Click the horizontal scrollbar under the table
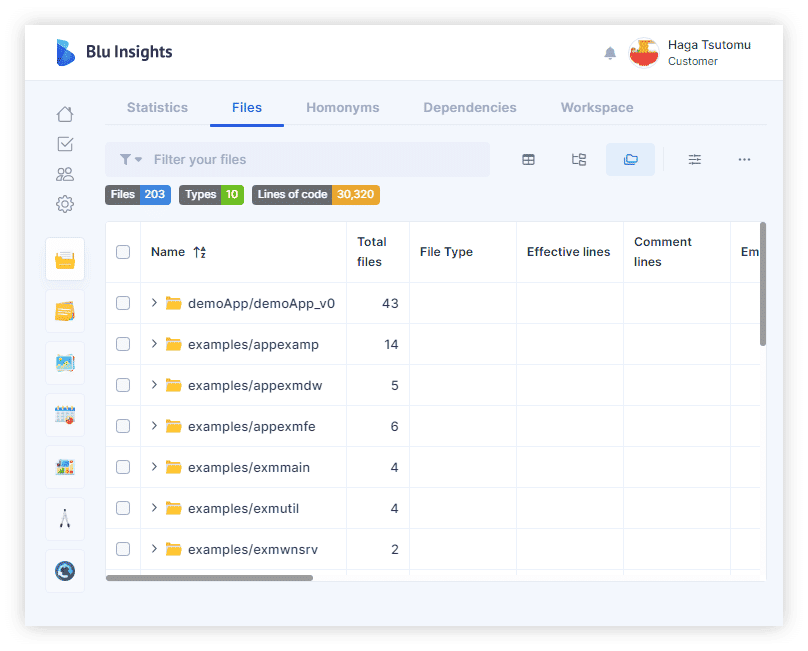The height and width of the screenshot is (651, 808). coord(209,578)
